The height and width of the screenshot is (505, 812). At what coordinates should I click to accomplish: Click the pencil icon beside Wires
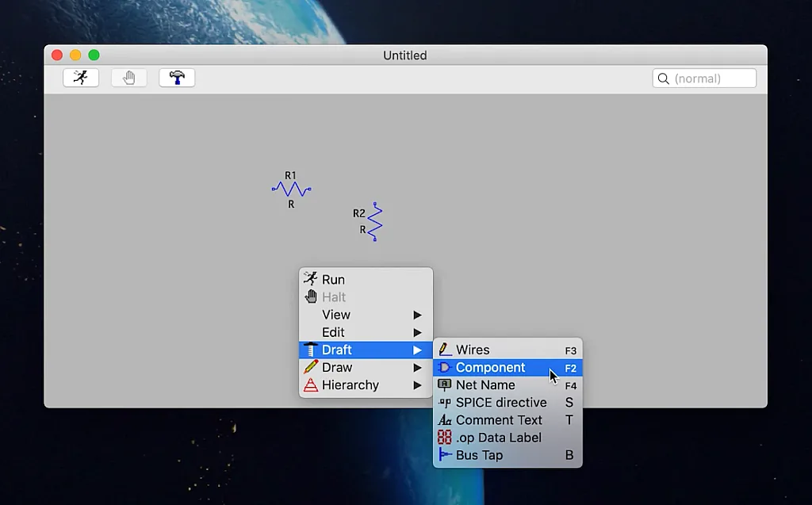click(x=445, y=350)
